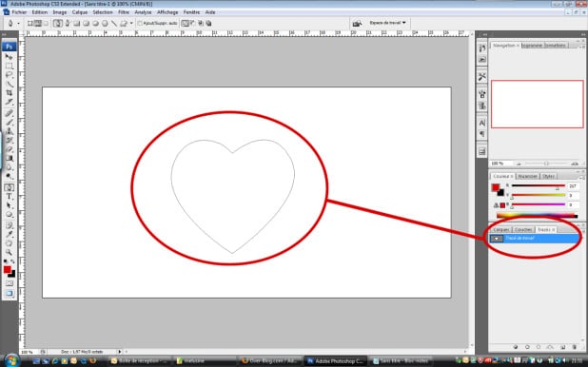Select the Pen tool in toolbox

(x=9, y=187)
